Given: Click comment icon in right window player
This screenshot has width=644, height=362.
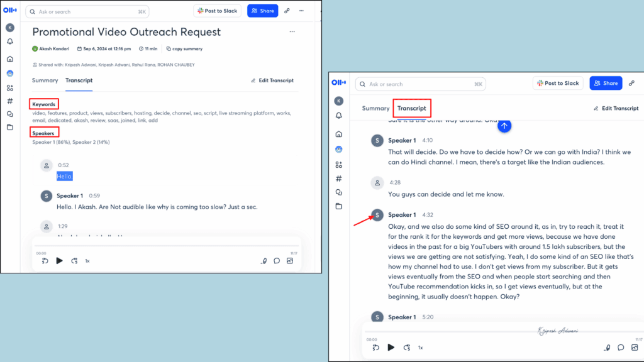Looking at the screenshot, I should click(621, 348).
